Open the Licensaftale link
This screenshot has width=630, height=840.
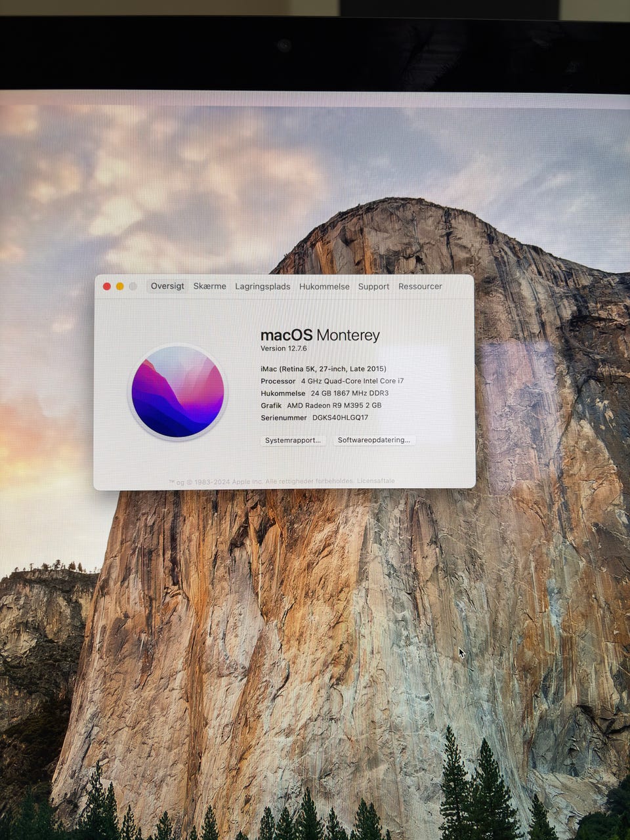coord(376,481)
